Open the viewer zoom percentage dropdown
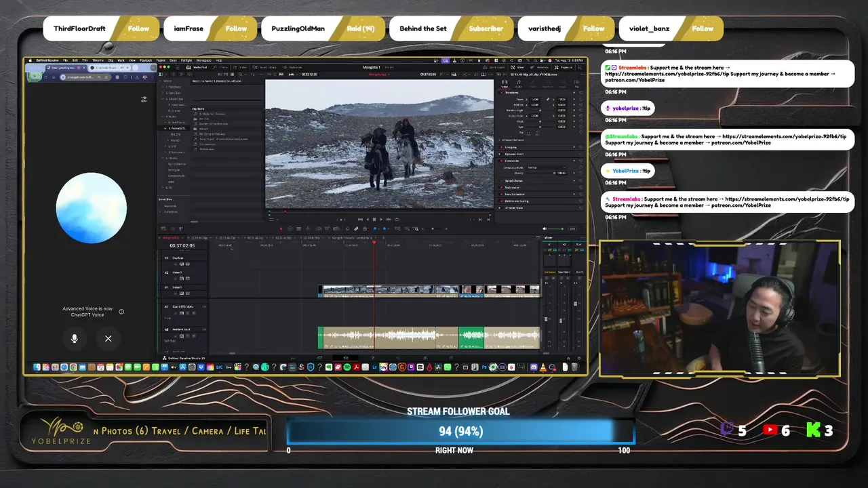Image resolution: width=868 pixels, height=488 pixels. click(x=293, y=75)
